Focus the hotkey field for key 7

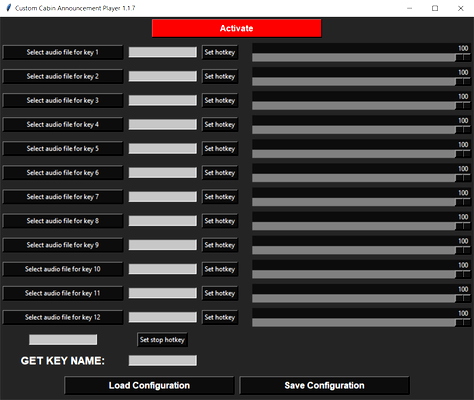point(163,197)
